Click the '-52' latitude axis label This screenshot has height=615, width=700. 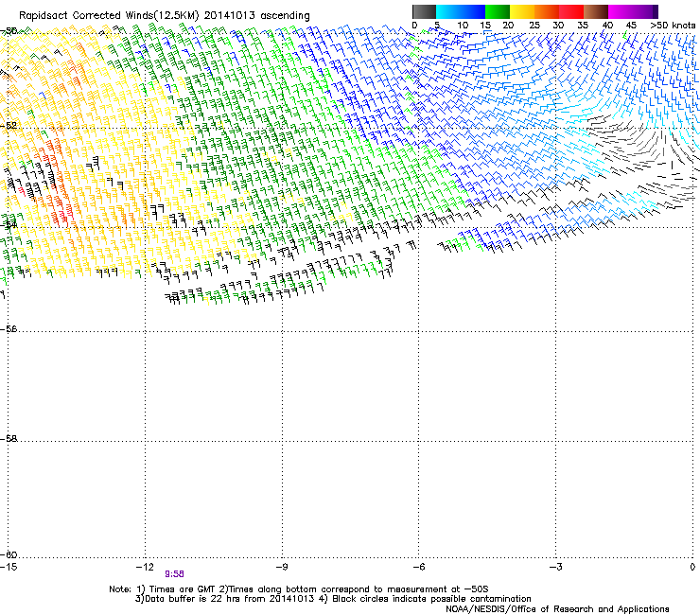point(9,126)
